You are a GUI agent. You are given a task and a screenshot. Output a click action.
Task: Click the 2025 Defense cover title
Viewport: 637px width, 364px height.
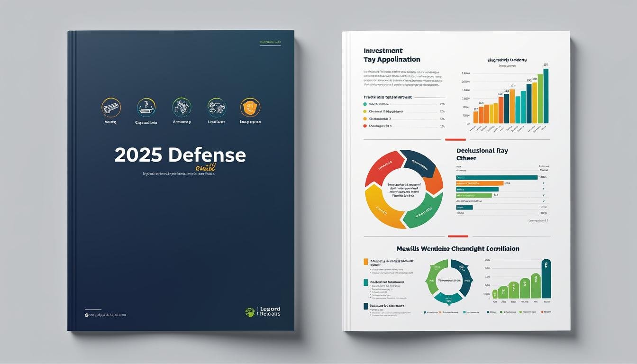(180, 155)
